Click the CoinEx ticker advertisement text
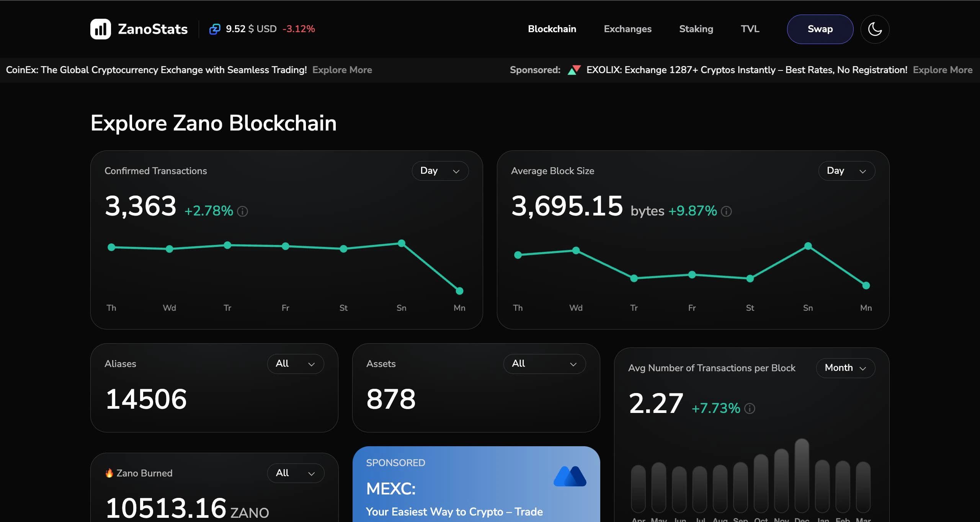980x522 pixels. [156, 70]
